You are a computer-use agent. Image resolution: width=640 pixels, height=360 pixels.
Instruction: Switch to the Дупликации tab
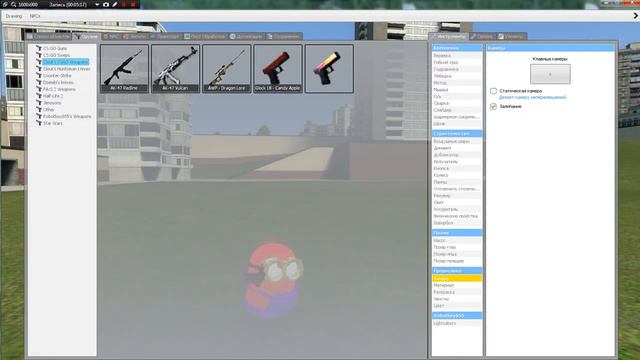coord(246,36)
